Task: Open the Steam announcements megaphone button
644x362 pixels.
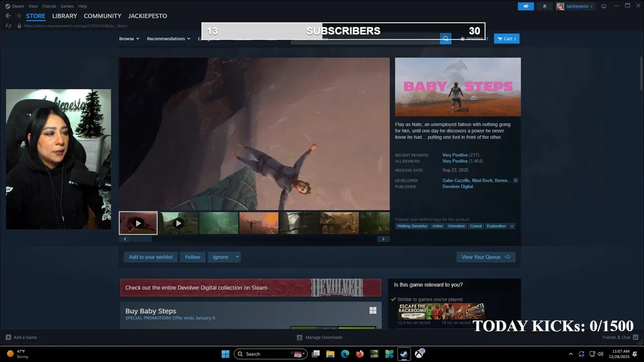Action: (526, 6)
